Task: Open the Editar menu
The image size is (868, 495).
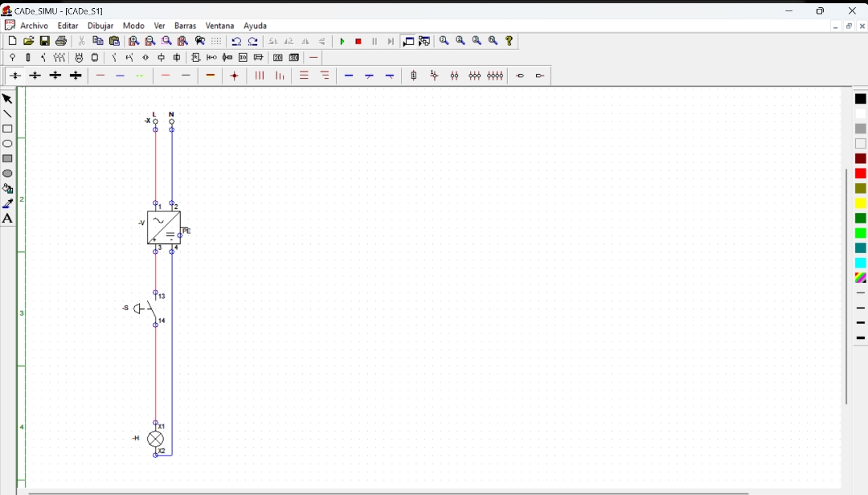Action: 68,26
